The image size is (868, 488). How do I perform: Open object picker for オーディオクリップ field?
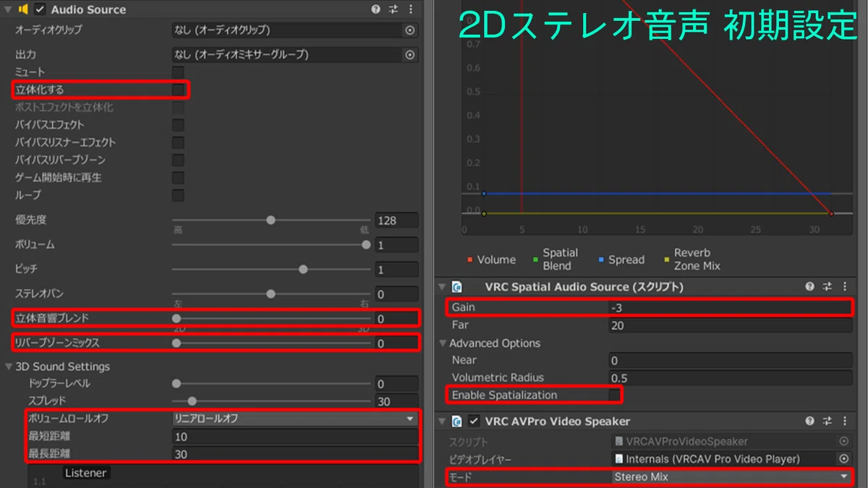(410, 30)
